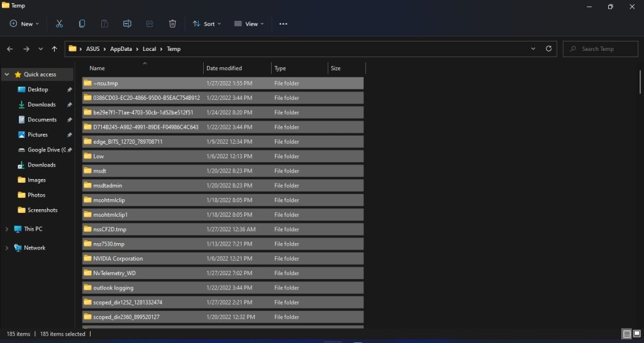
Task: Switch to details view icon in status bar
Action: pos(627,334)
